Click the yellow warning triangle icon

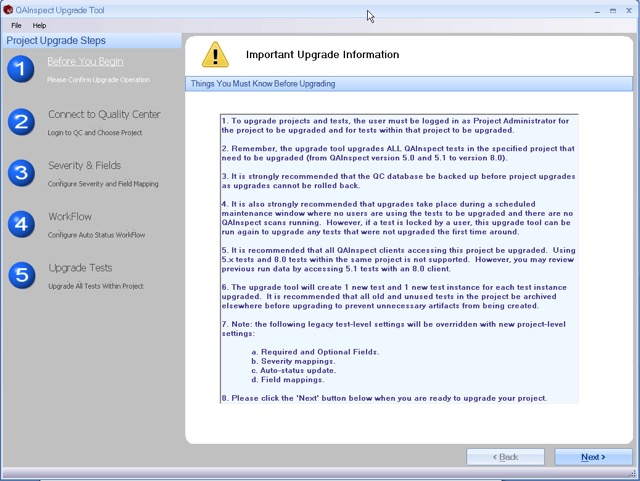point(215,55)
